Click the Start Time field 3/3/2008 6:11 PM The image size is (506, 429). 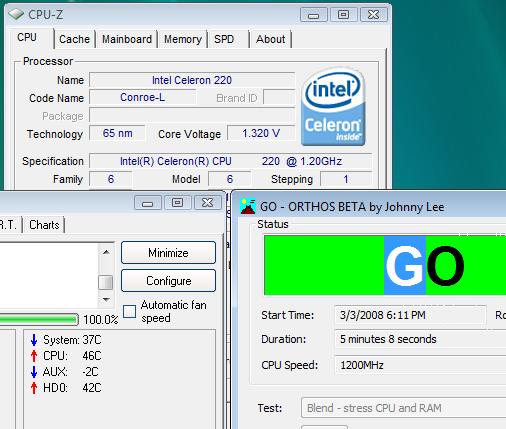point(410,315)
